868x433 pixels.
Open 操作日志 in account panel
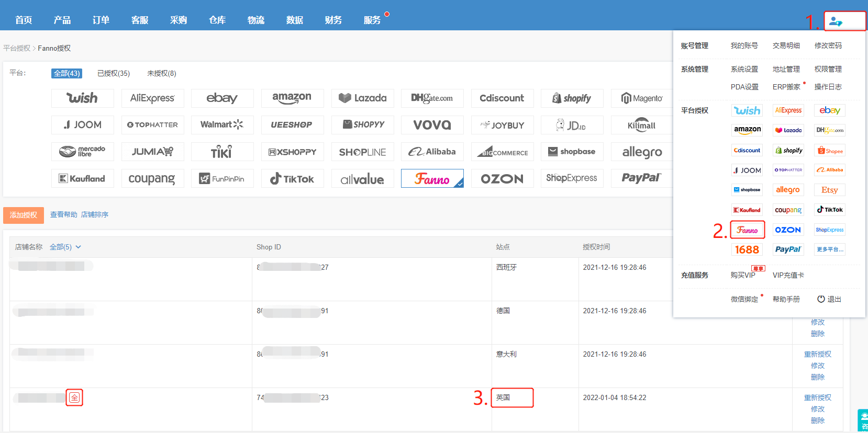828,87
